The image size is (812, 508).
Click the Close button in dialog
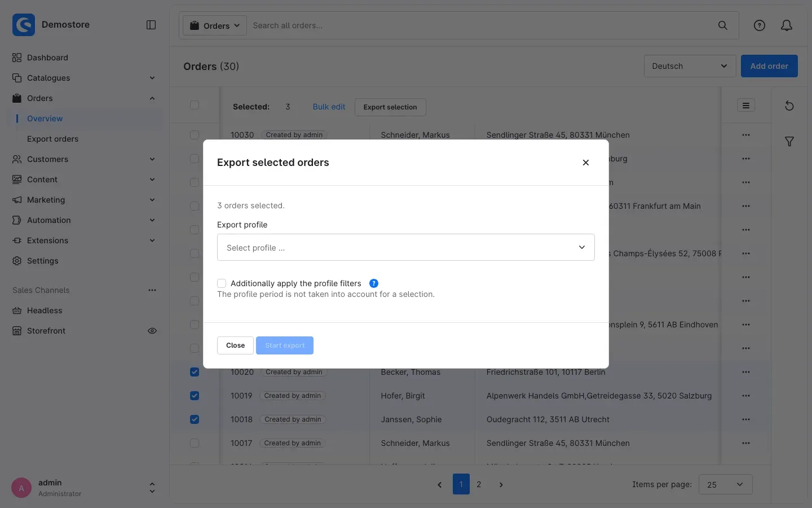pyautogui.click(x=235, y=345)
